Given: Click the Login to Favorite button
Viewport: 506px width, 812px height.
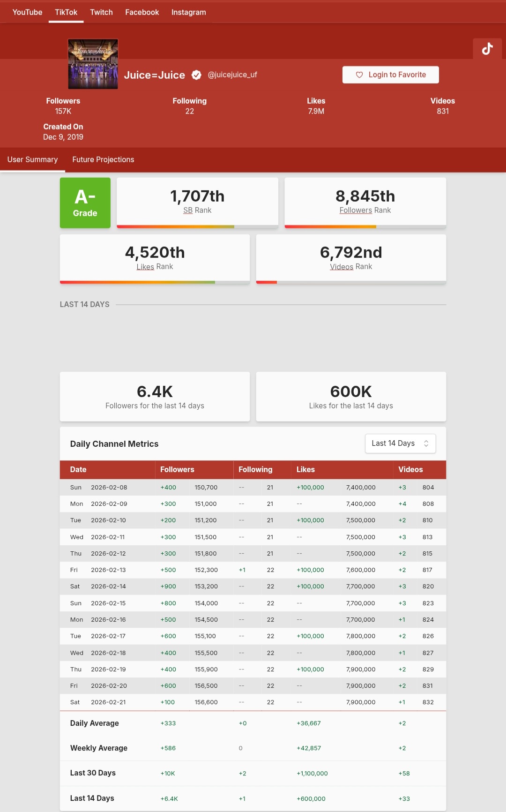Looking at the screenshot, I should 390,75.
